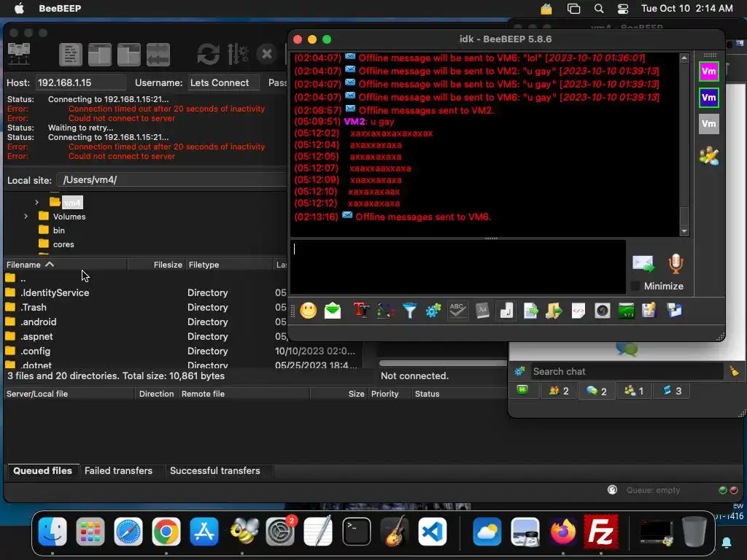Screen dimensions: 747x560
Task: Switch to Failed transfers tab
Action: tap(118, 471)
